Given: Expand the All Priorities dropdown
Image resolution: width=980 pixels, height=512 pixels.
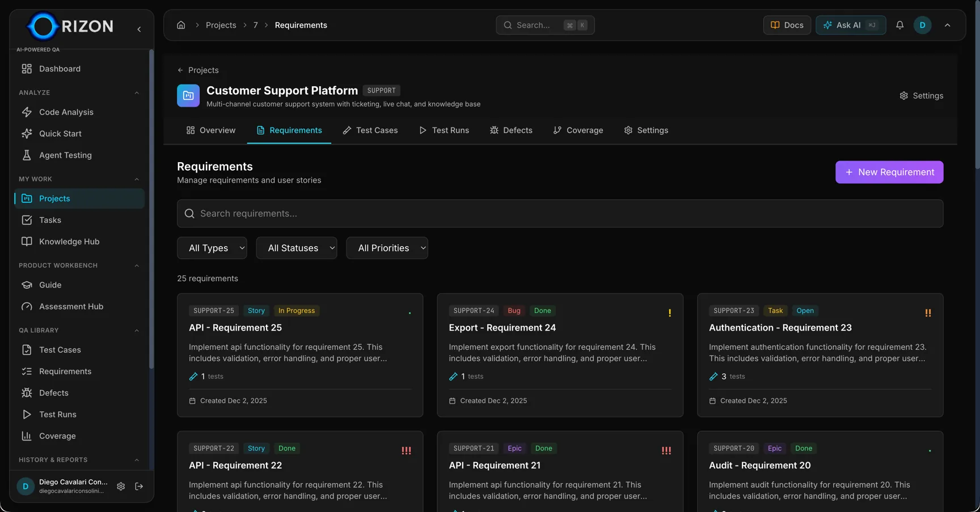Looking at the screenshot, I should pyautogui.click(x=387, y=248).
